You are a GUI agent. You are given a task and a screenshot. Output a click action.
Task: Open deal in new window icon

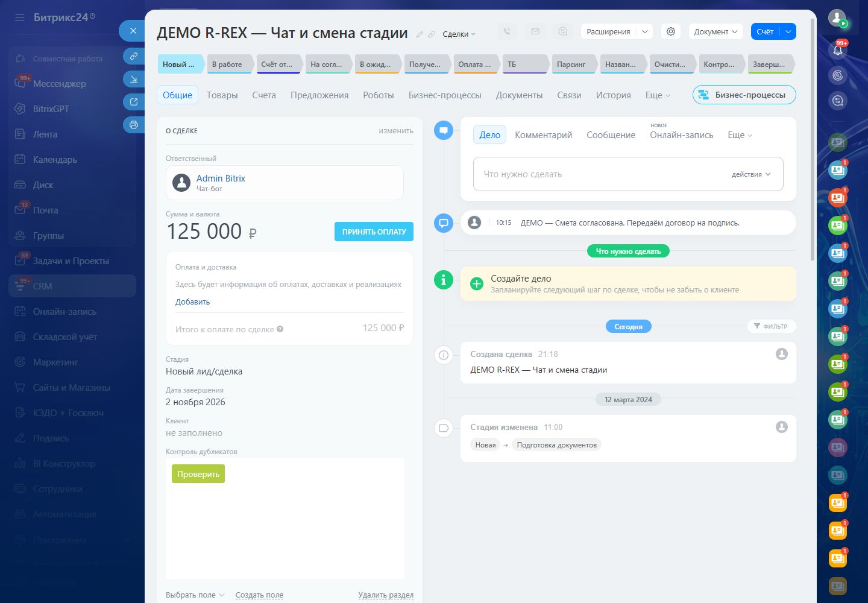(133, 102)
